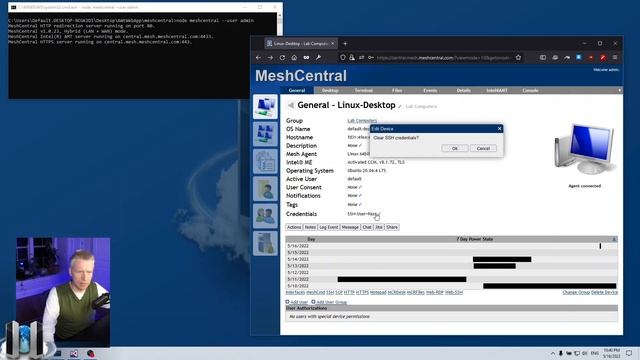Click the ENG language indicator

coord(595,353)
